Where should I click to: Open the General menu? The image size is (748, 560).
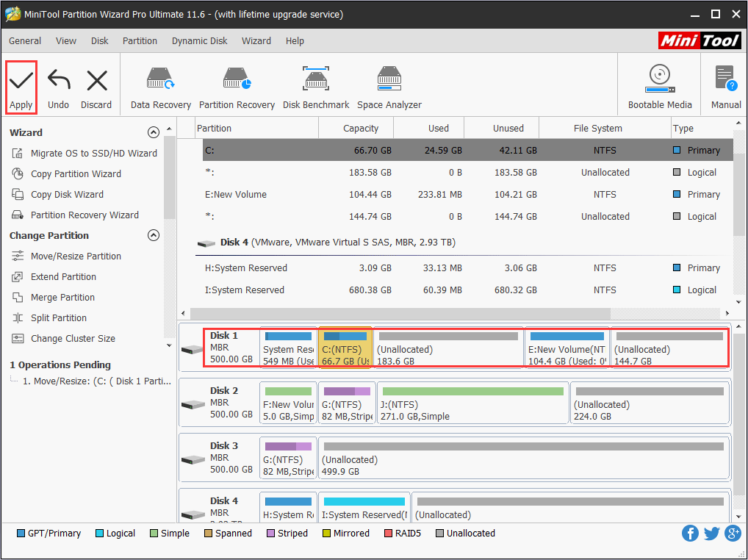[x=25, y=41]
